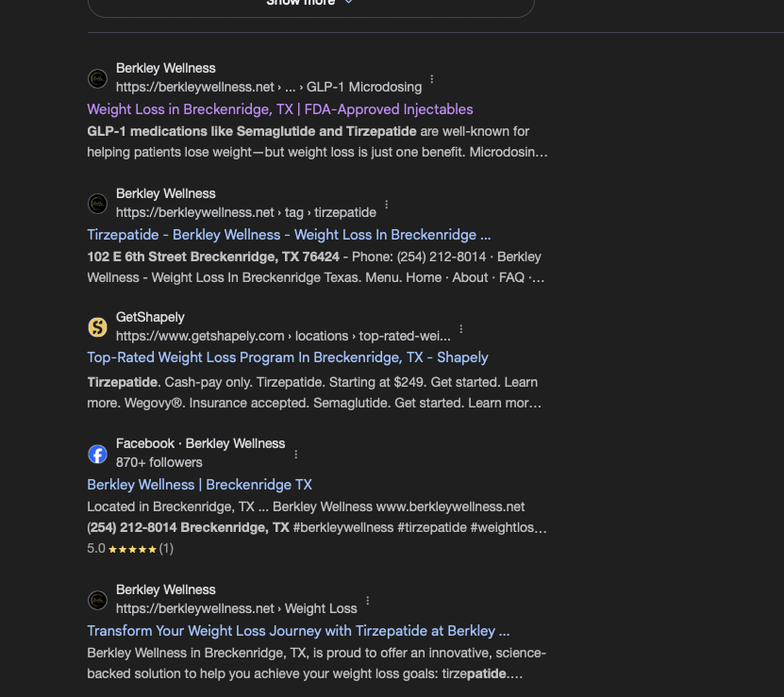The image size is (784, 697).
Task: Open the three-dot menu on the GetShapely result
Action: pyautogui.click(x=460, y=327)
